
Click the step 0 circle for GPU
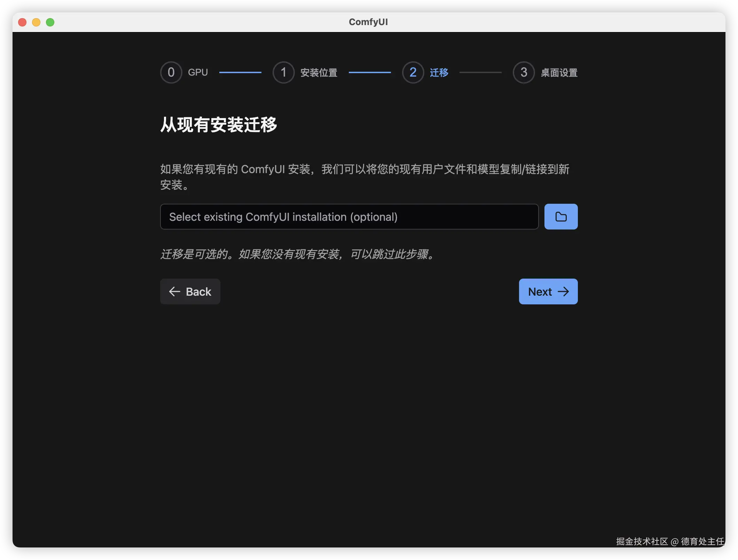[171, 72]
